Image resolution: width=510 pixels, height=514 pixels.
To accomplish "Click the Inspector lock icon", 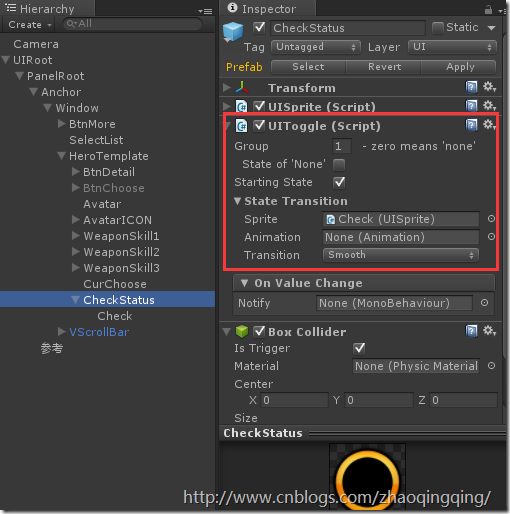I will click(x=488, y=10).
